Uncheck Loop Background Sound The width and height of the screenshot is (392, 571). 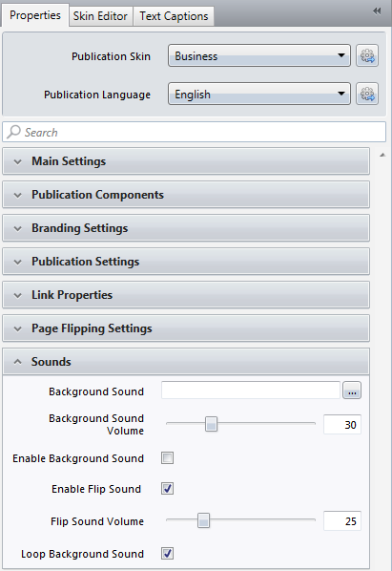[167, 553]
